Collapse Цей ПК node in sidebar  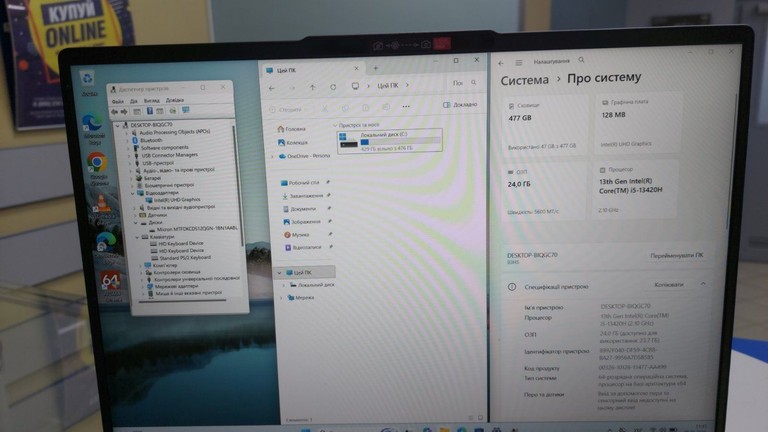(280, 272)
